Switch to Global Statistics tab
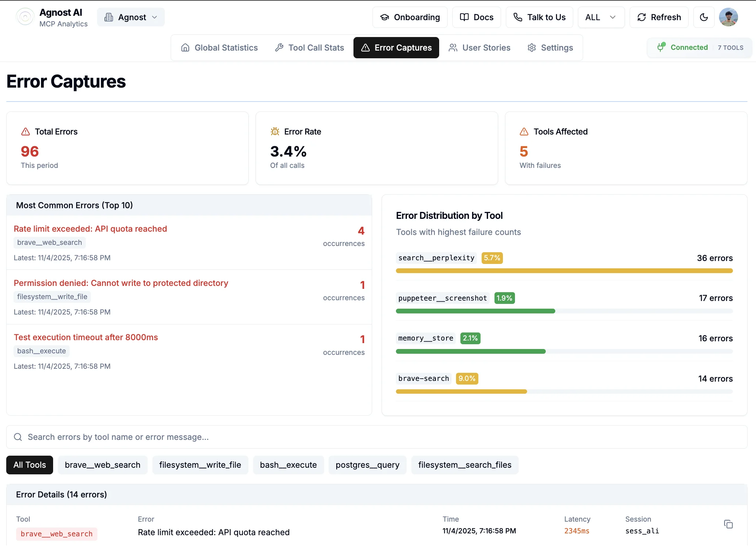The image size is (756, 555). point(219,48)
